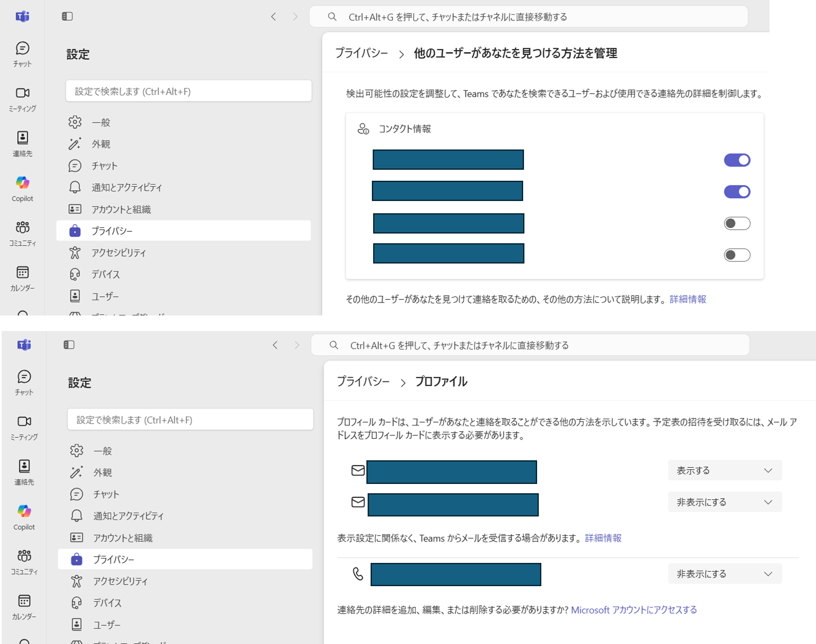816x644 pixels.
Task: Select 外観 settings in the プロファイル window
Action: (185, 472)
